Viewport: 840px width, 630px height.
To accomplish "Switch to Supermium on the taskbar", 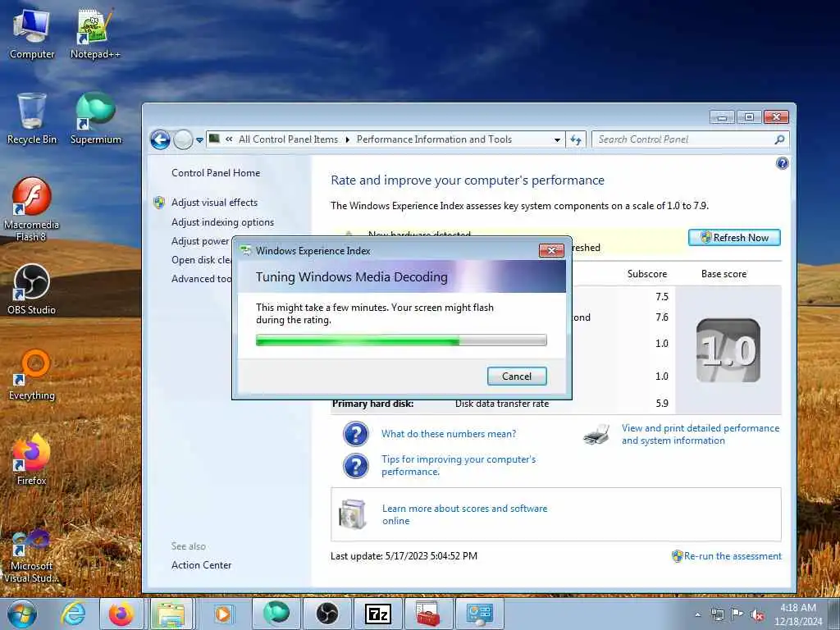I will click(x=276, y=614).
